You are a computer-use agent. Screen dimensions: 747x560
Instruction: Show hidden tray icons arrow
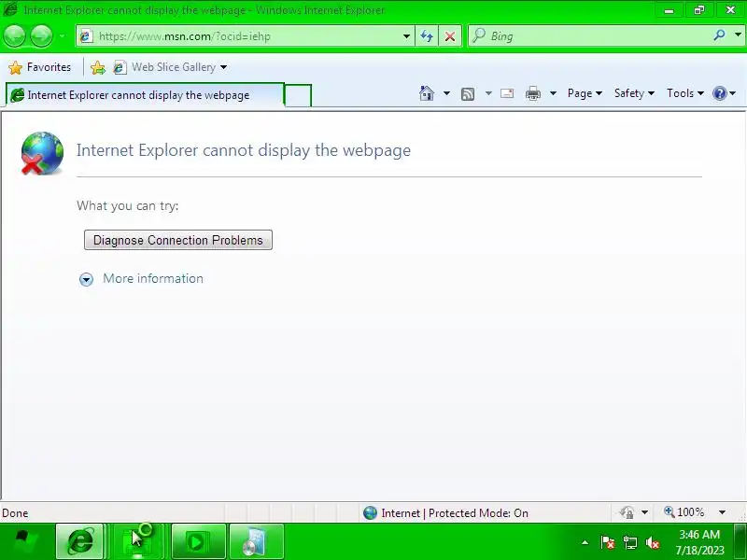pos(585,542)
